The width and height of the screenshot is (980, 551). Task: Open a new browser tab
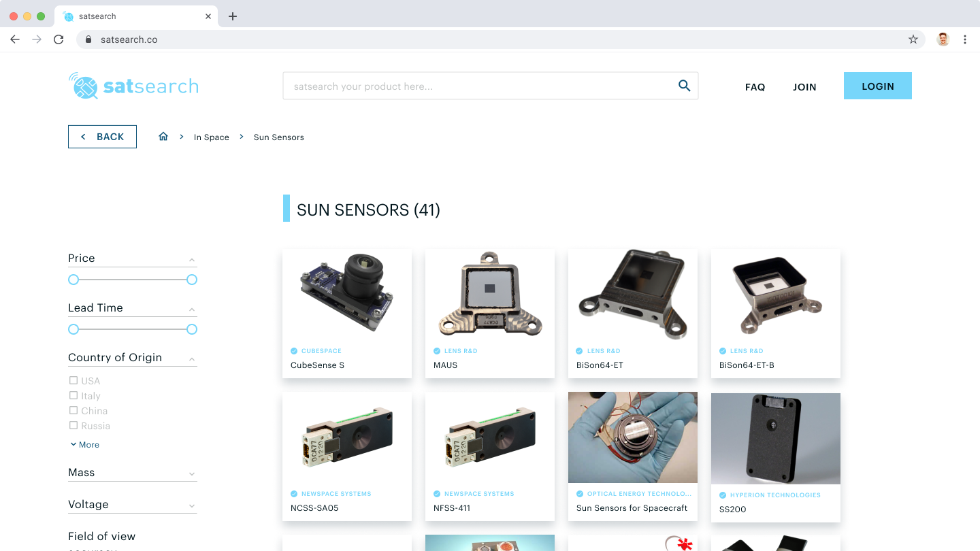coord(233,16)
